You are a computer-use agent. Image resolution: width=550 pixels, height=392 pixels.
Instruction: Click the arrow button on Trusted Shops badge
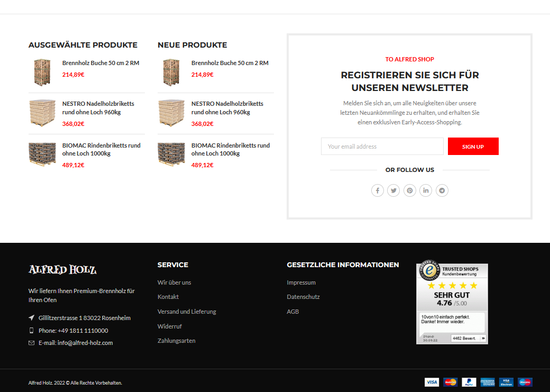483,339
